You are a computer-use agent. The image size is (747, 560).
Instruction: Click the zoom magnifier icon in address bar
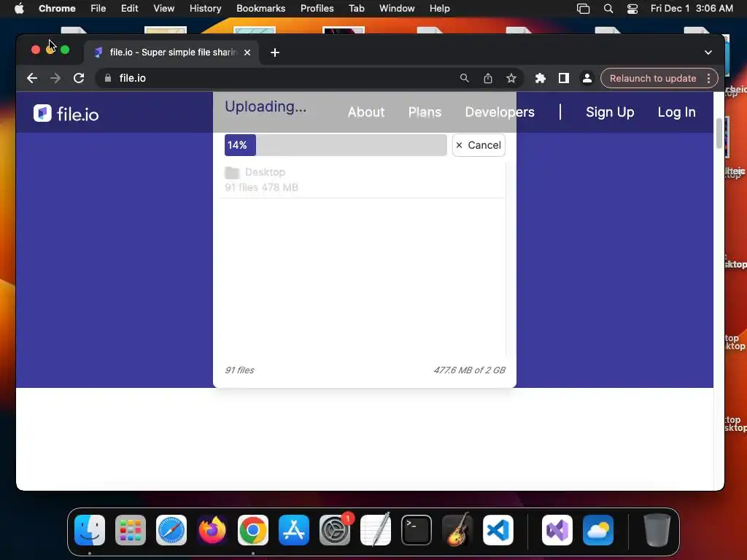click(464, 78)
